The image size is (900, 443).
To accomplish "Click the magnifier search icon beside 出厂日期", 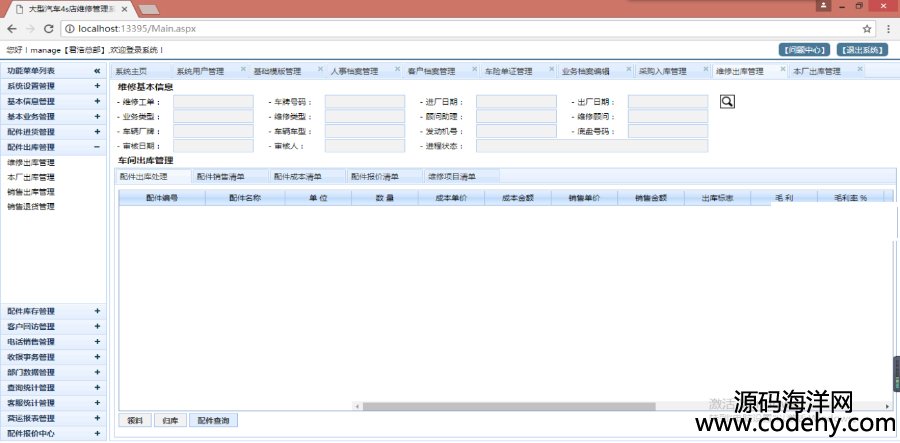I will point(727,101).
